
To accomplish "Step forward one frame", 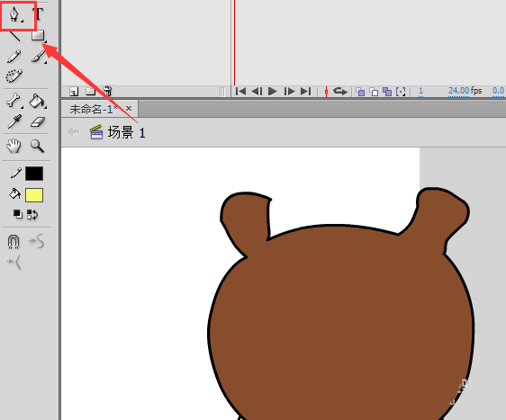I will 290,92.
